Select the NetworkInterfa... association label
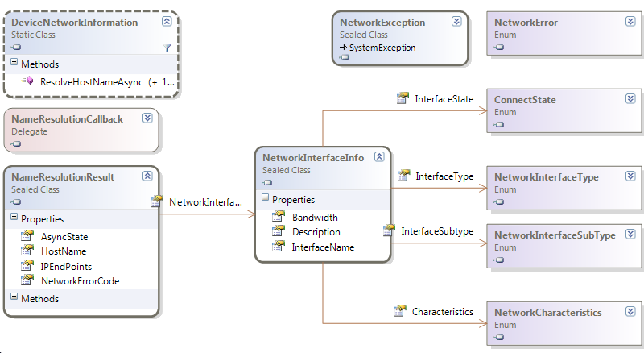644x353 pixels. (x=205, y=202)
